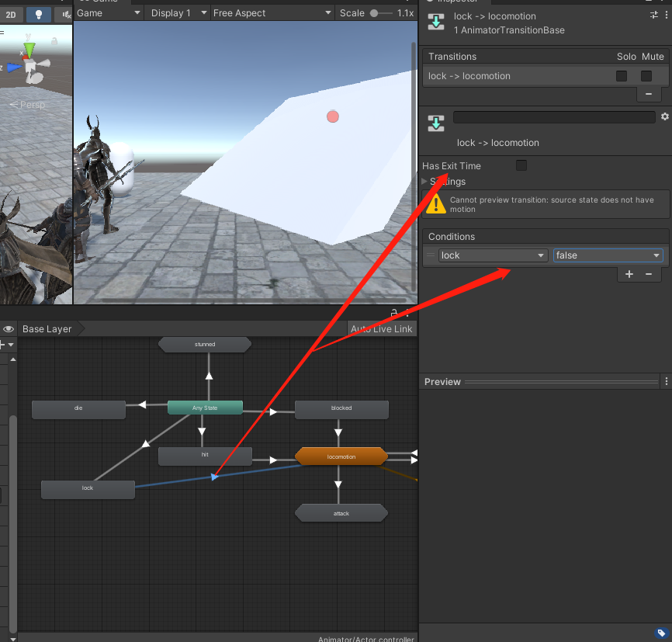
Task: Click Animator/Actor controller path label
Action: click(x=366, y=639)
